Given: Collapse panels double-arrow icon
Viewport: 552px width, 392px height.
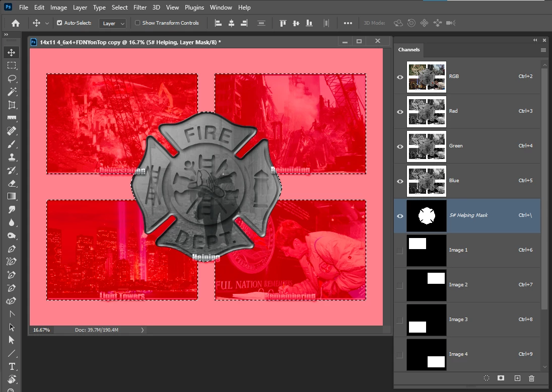Looking at the screenshot, I should 535,40.
